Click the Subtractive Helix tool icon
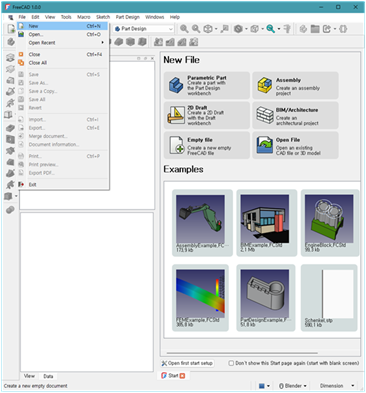Image resolution: width=366 pixels, height=393 pixels. pos(10,185)
